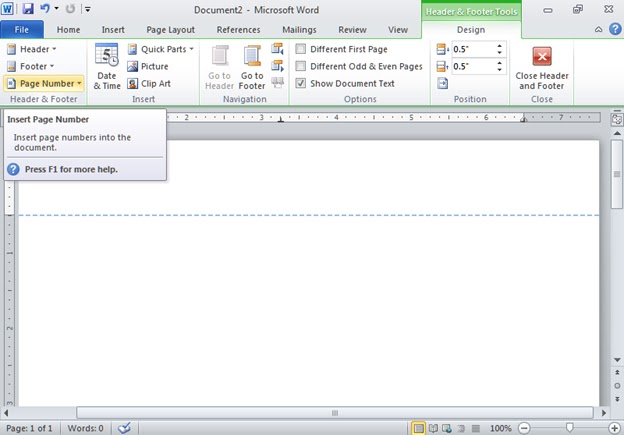Image resolution: width=624 pixels, height=435 pixels.
Task: Click the 100% zoom level button
Action: tap(500, 428)
